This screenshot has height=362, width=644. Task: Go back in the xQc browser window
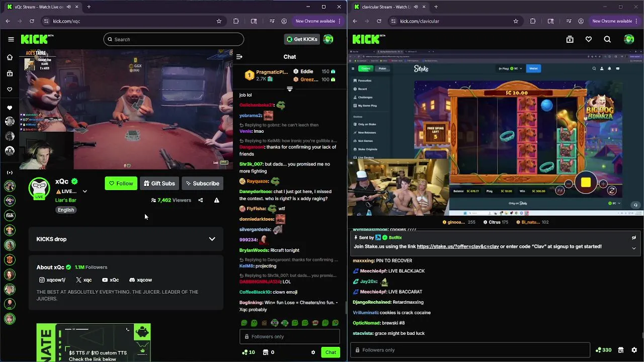[8, 21]
